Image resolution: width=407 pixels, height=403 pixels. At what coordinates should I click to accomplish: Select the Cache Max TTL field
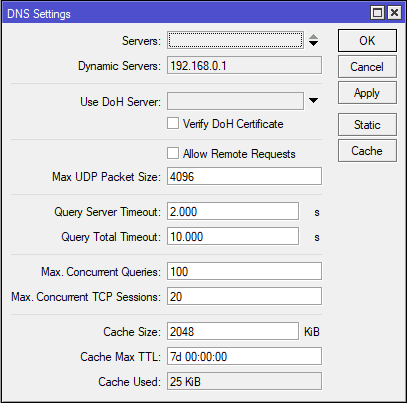(x=244, y=356)
